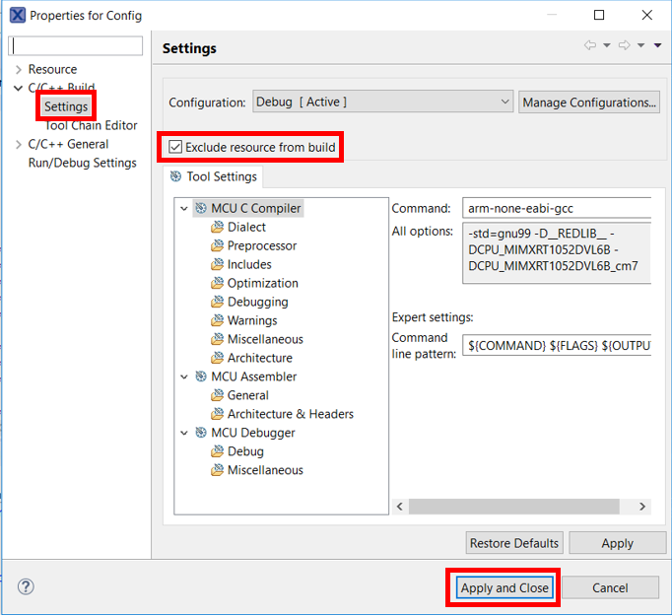This screenshot has width=672, height=616.
Task: Expand the Resource tree node
Action: tap(19, 69)
